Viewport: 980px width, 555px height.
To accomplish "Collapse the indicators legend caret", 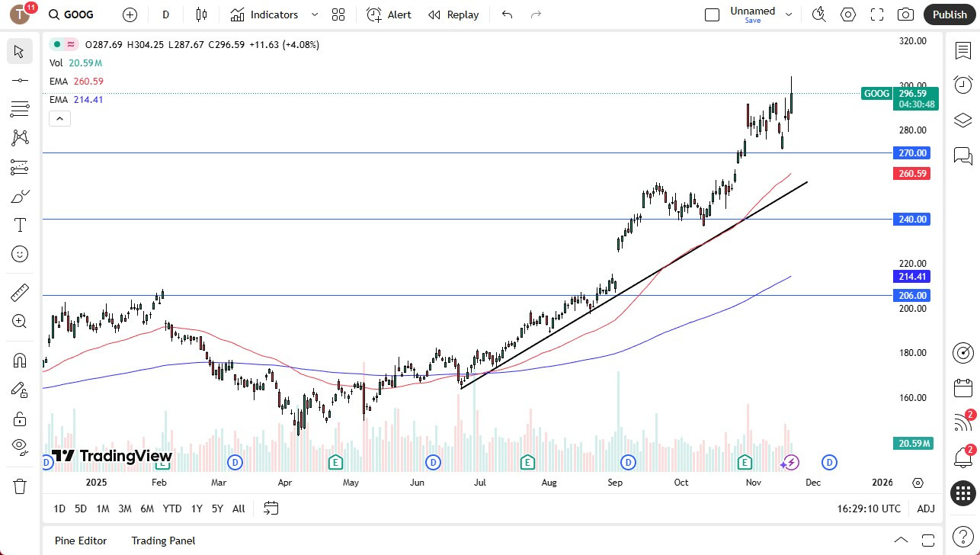I will [59, 118].
